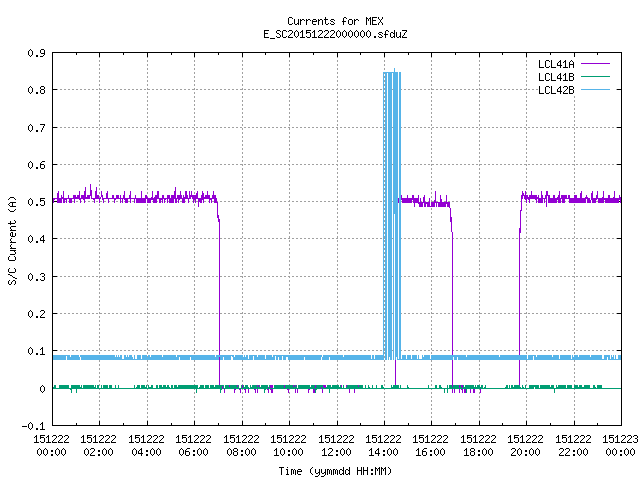Click the 0.2 y-axis tick label
This screenshot has width=640, height=480.
(36, 314)
